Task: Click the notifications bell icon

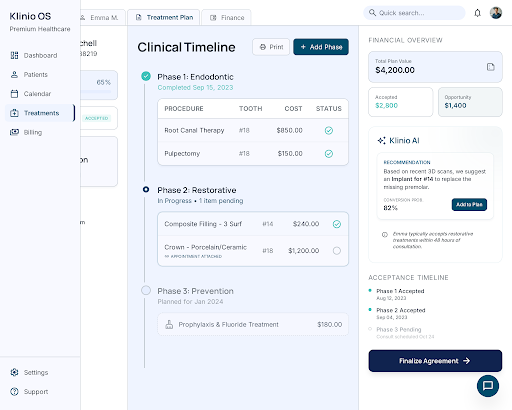Action: [477, 13]
